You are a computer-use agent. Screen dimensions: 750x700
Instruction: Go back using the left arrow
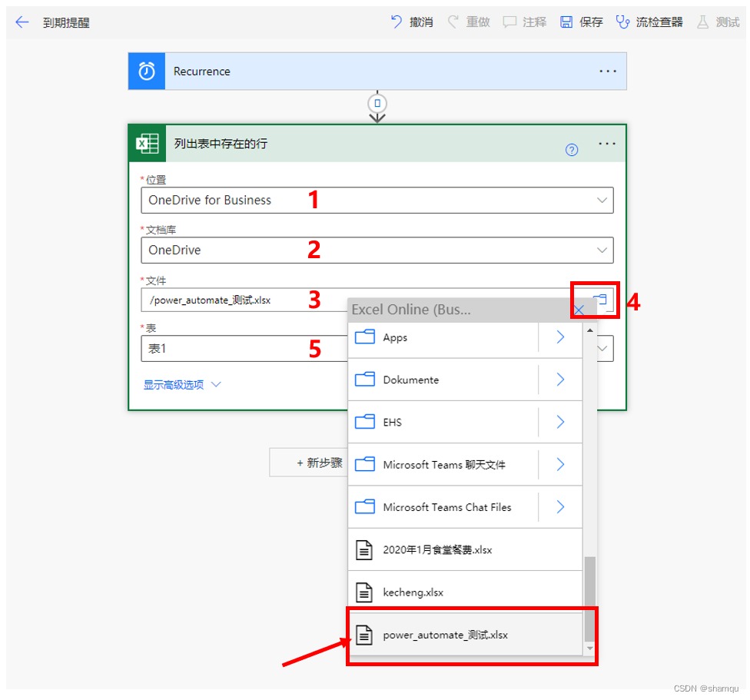(22, 22)
